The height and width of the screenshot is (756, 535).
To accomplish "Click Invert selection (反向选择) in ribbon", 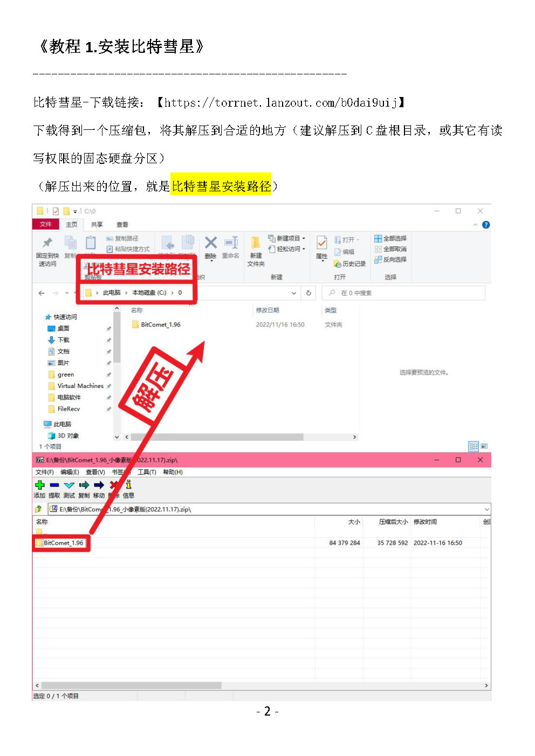I will pyautogui.click(x=390, y=259).
